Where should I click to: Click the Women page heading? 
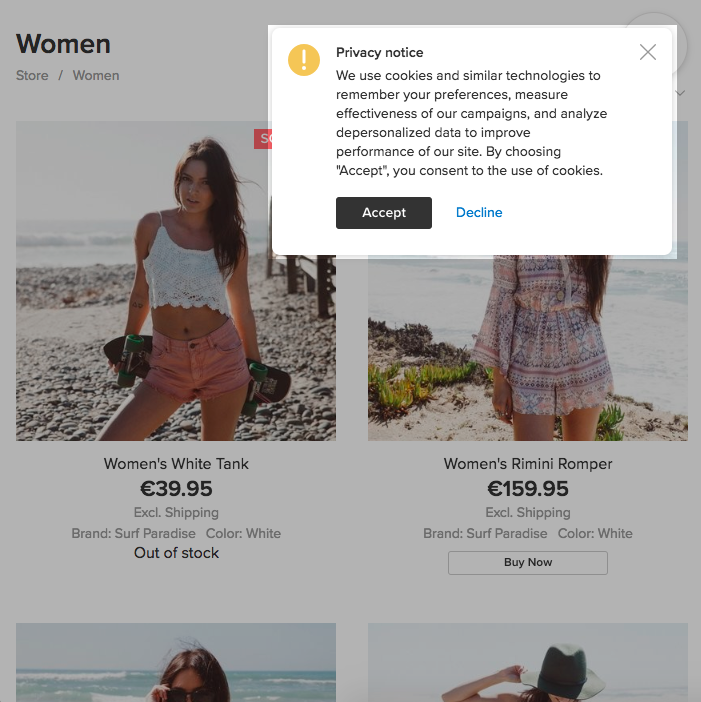63,44
